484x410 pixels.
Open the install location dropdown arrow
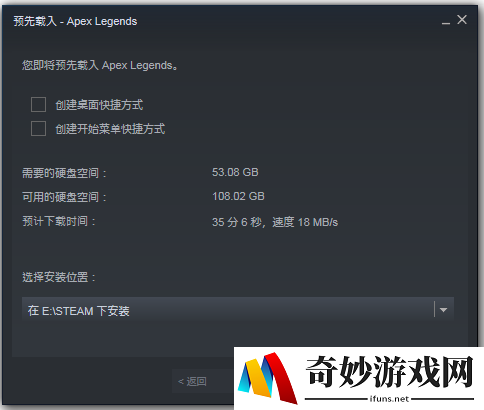click(443, 310)
